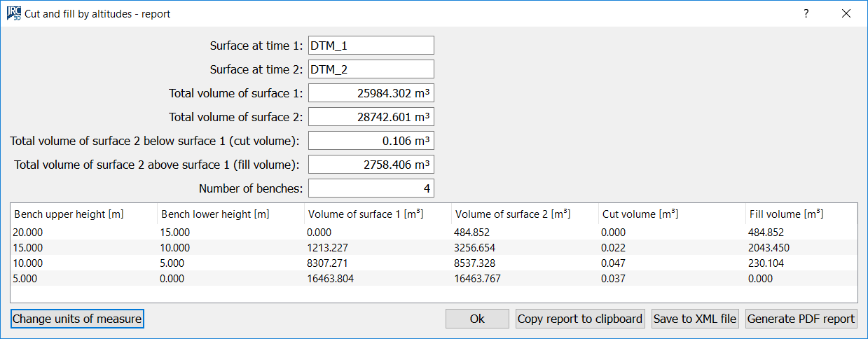Close the cut and fill report dialog
Screen dimensions: 868x339
[x=846, y=13]
